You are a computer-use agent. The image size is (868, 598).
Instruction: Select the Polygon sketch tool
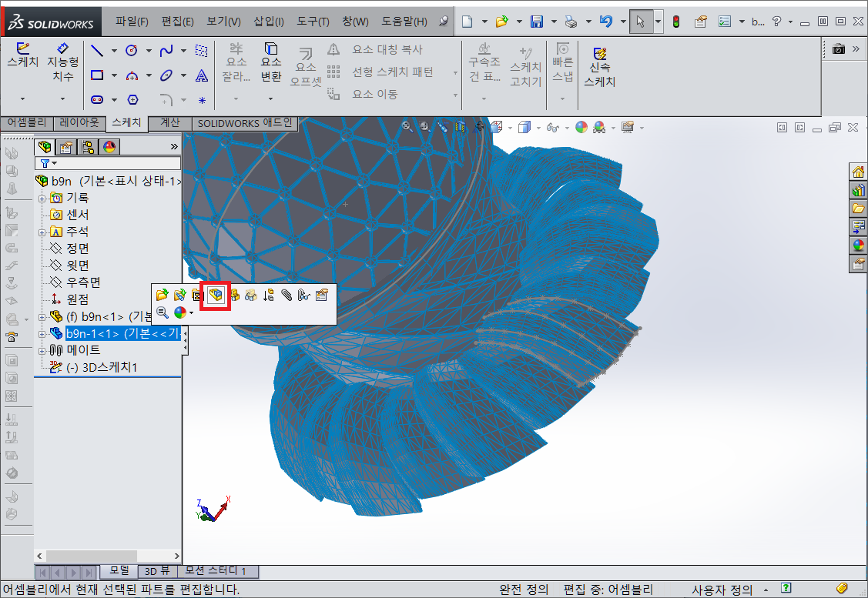[x=132, y=99]
